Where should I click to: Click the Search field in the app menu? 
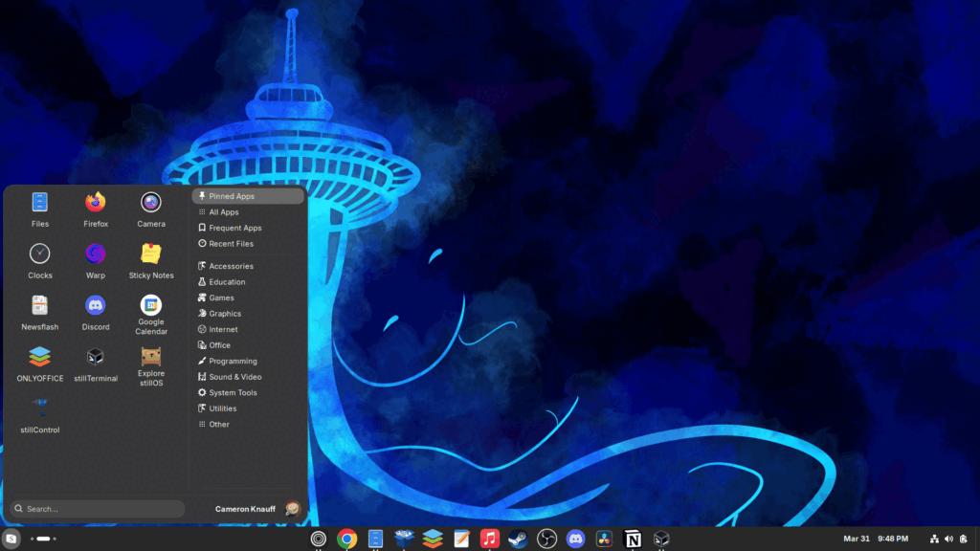click(97, 509)
